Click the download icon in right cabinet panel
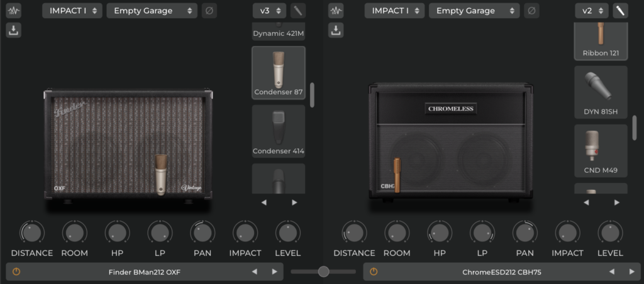This screenshot has width=644, height=284. [336, 30]
